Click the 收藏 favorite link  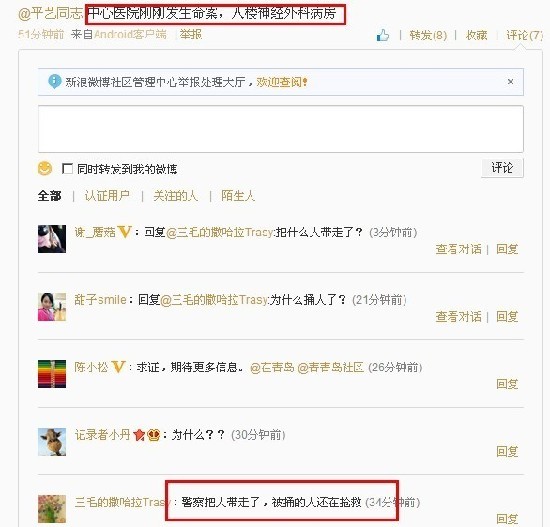click(x=476, y=35)
